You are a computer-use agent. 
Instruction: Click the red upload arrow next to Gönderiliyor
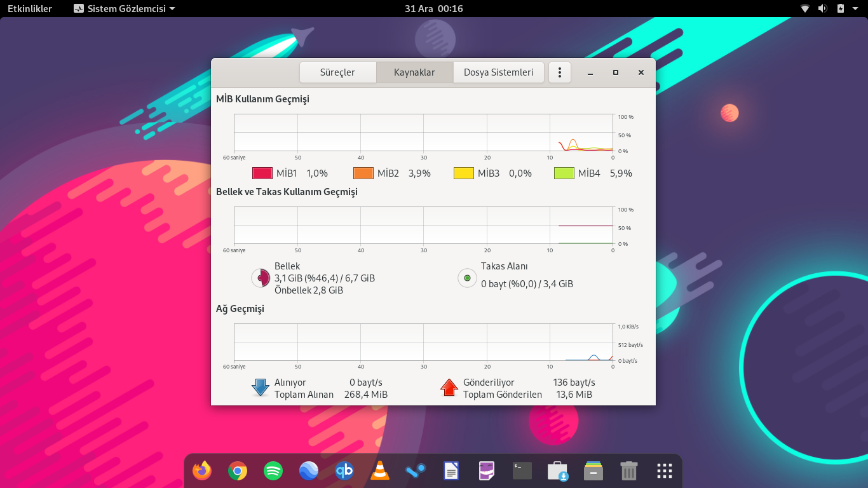pyautogui.click(x=449, y=388)
